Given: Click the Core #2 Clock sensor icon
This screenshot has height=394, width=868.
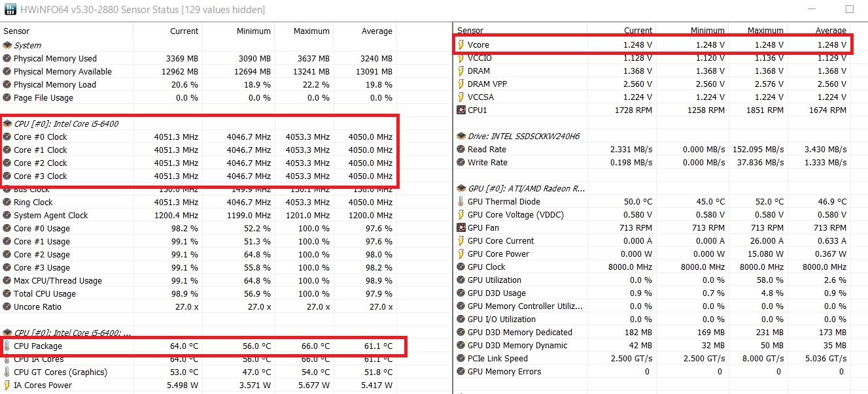Looking at the screenshot, I should pos(7,163).
